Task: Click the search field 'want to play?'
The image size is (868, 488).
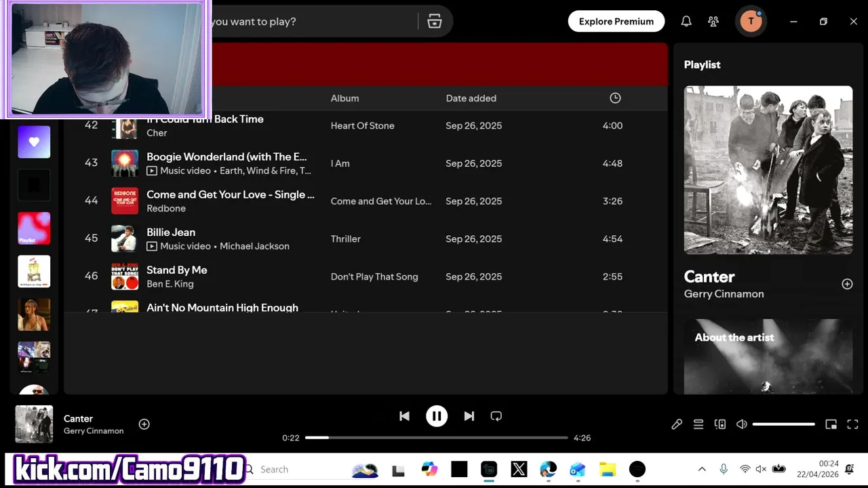Action: pyautogui.click(x=311, y=21)
